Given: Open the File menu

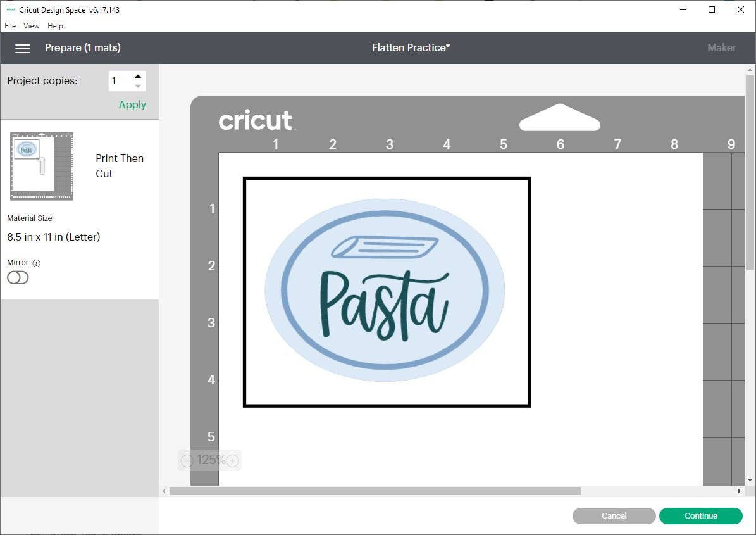Looking at the screenshot, I should tap(10, 25).
